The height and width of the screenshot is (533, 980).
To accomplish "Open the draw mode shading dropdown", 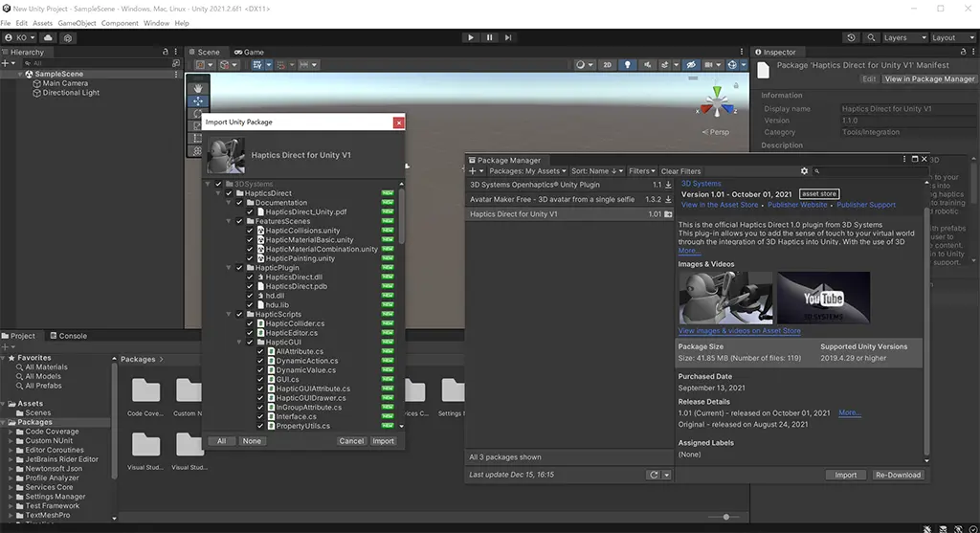I will tap(584, 65).
